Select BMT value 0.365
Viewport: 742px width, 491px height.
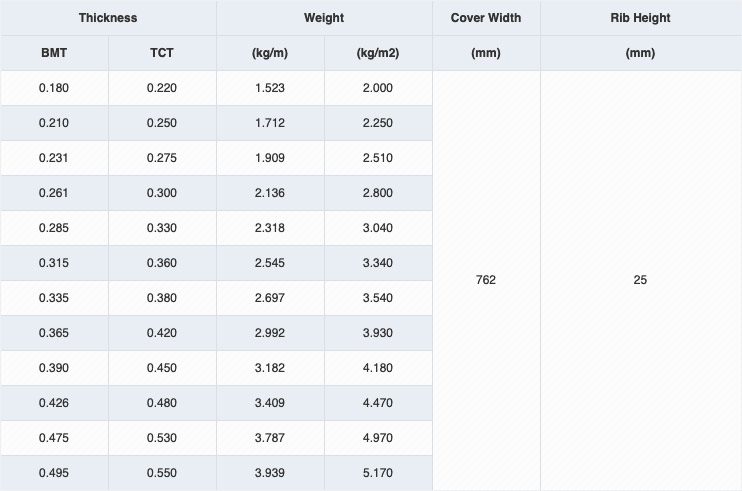click(x=54, y=333)
